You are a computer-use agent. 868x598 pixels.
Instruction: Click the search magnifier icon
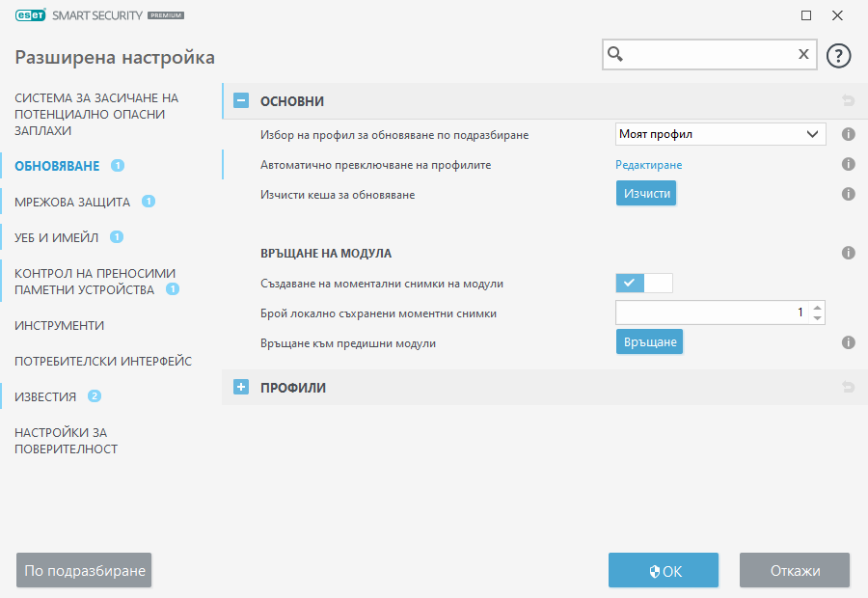[x=615, y=54]
